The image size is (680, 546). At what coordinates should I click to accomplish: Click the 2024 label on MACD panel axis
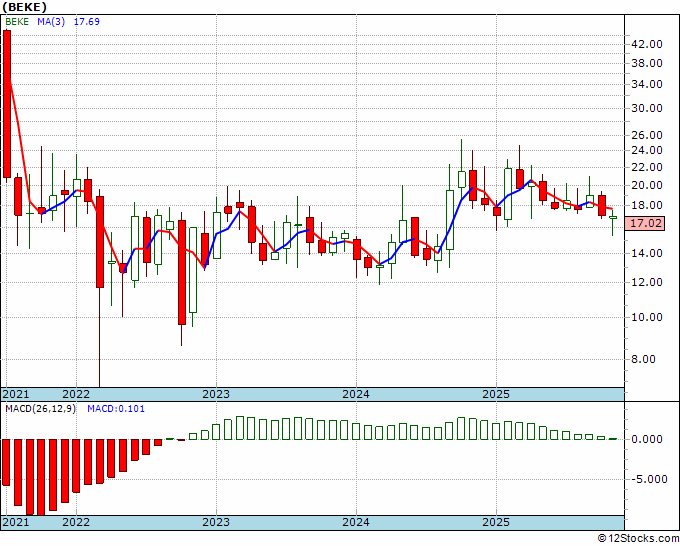(356, 522)
